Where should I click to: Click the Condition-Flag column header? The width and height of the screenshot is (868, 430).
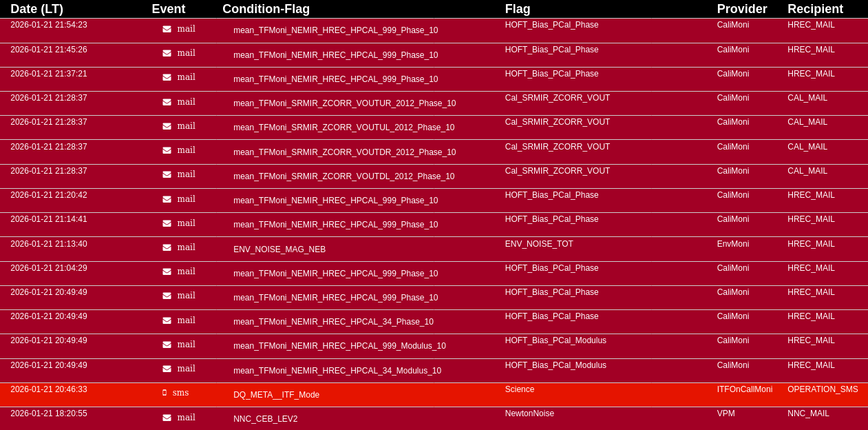[x=266, y=9]
